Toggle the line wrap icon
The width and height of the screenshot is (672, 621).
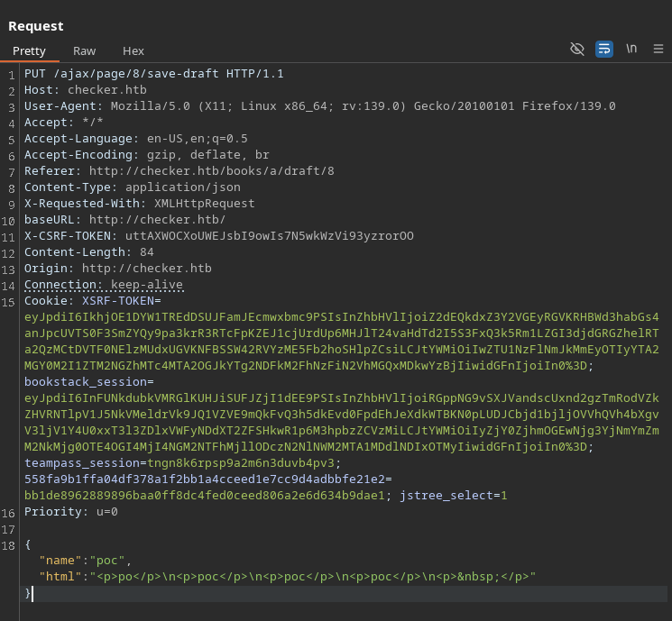604,49
